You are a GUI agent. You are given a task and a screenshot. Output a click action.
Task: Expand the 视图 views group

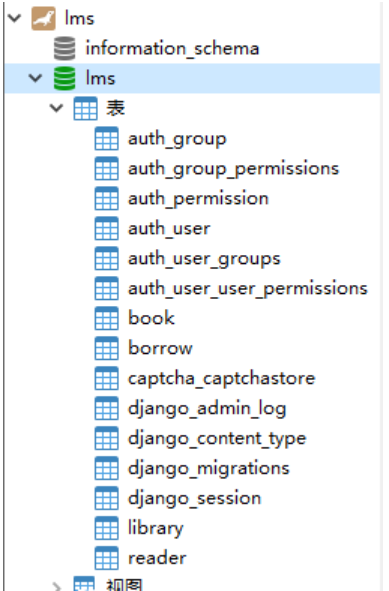pyautogui.click(x=57, y=586)
